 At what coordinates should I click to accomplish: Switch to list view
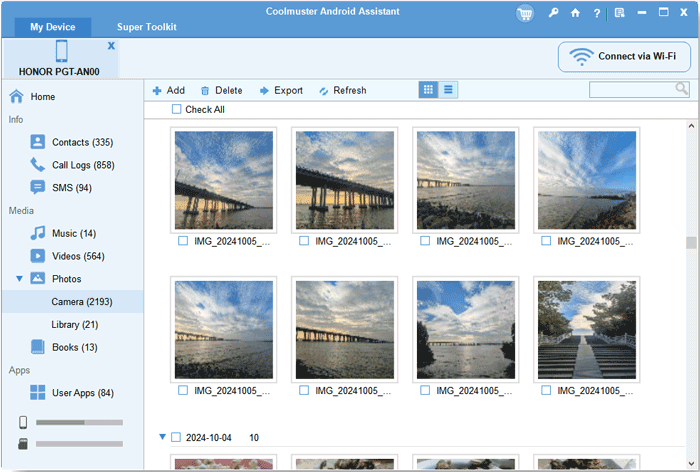[448, 90]
